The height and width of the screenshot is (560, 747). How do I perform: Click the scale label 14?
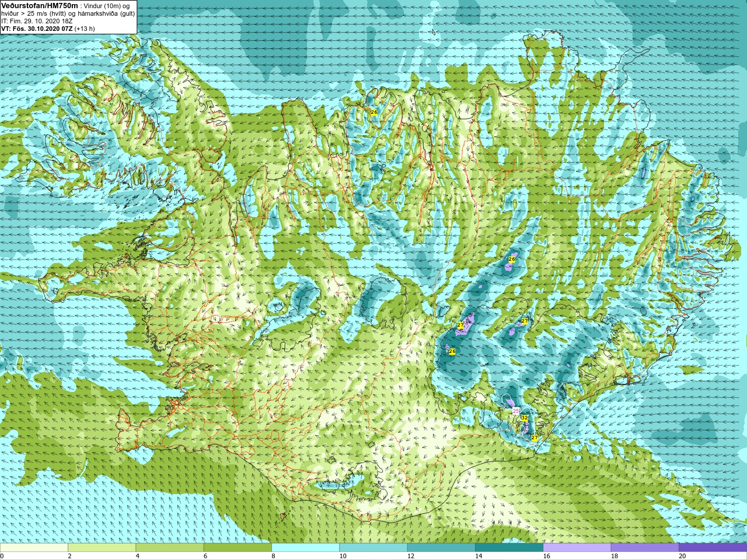(x=479, y=556)
